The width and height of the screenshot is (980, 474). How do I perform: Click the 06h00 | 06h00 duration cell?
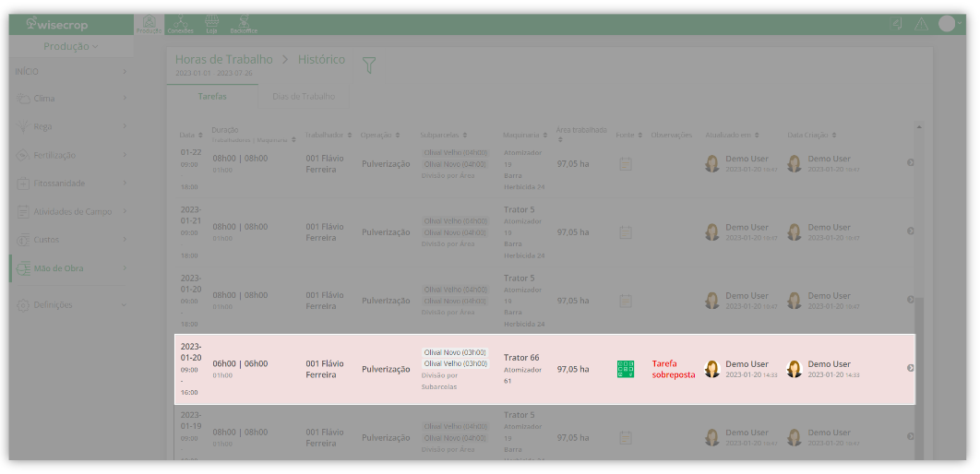240,363
